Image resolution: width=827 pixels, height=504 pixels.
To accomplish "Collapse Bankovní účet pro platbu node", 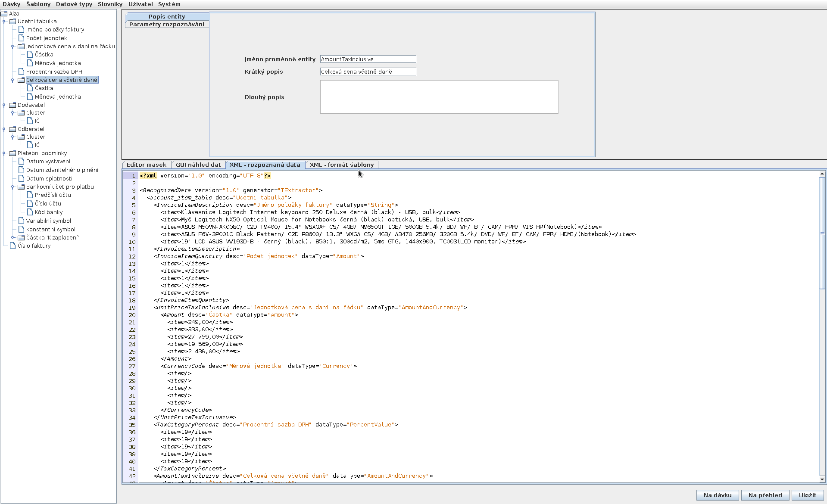I will click(x=12, y=187).
